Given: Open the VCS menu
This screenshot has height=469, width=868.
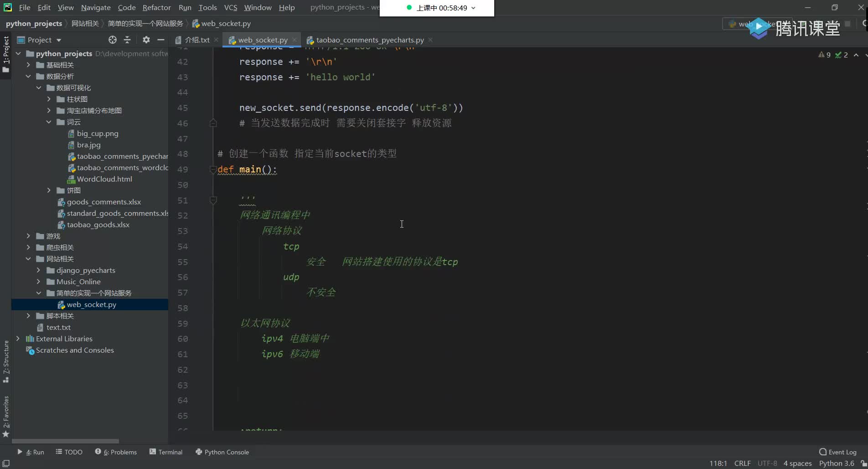Looking at the screenshot, I should tap(231, 7).
